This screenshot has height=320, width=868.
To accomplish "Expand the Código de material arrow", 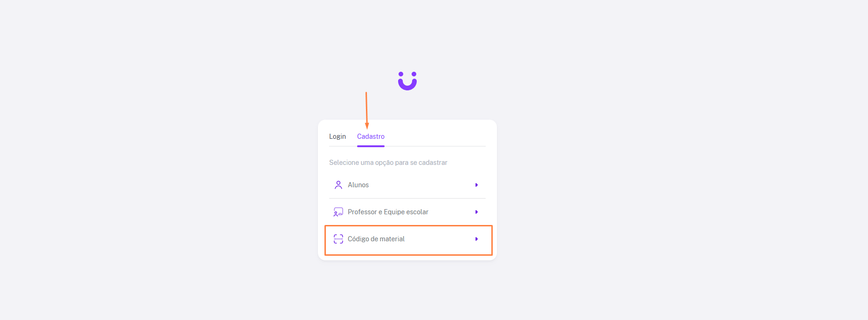I will (476, 239).
